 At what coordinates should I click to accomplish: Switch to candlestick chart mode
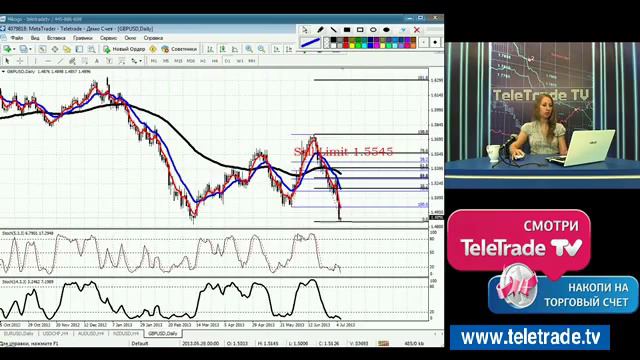(x=223, y=49)
